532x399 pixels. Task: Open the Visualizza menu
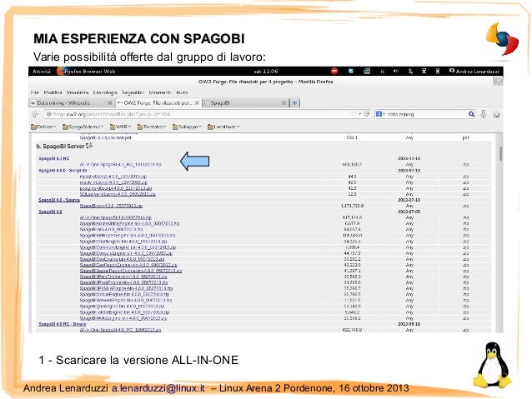pyautogui.click(x=78, y=92)
